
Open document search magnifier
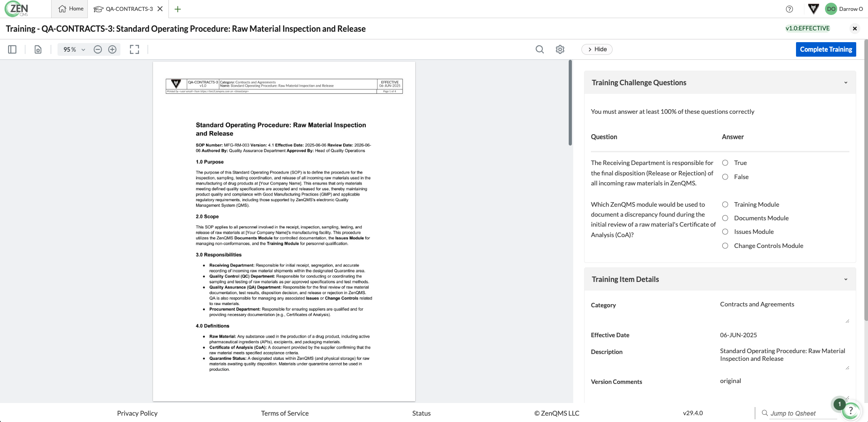(x=540, y=49)
